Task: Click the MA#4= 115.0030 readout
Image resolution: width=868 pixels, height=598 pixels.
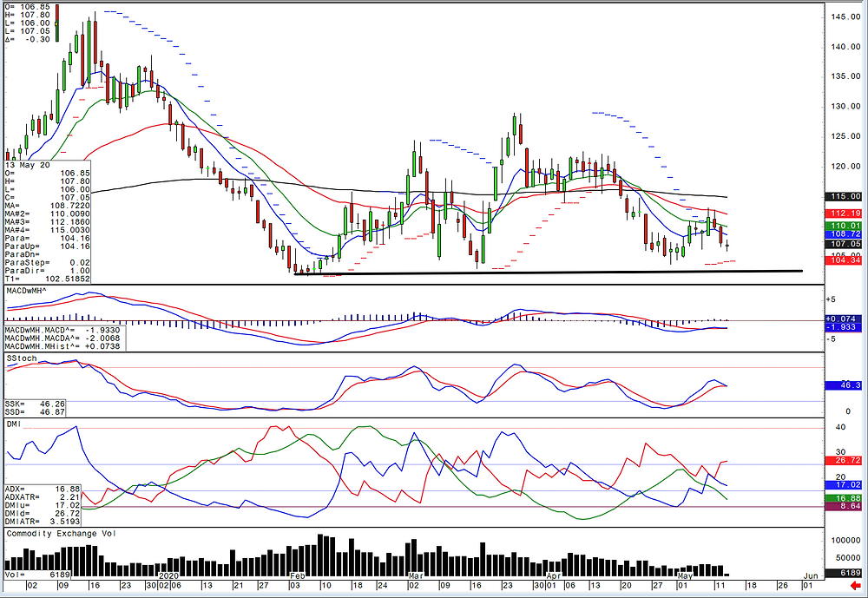Action: coord(47,230)
